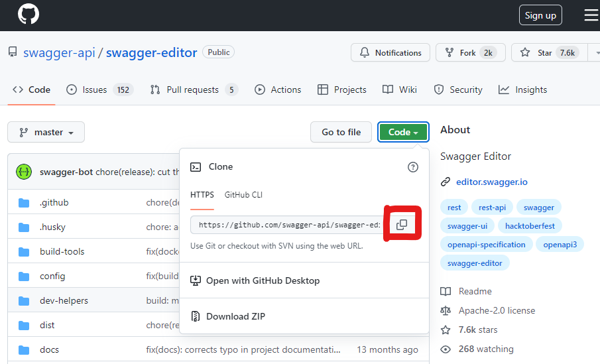The image size is (600, 364).
Task: Open the Insights tab
Action: [522, 90]
